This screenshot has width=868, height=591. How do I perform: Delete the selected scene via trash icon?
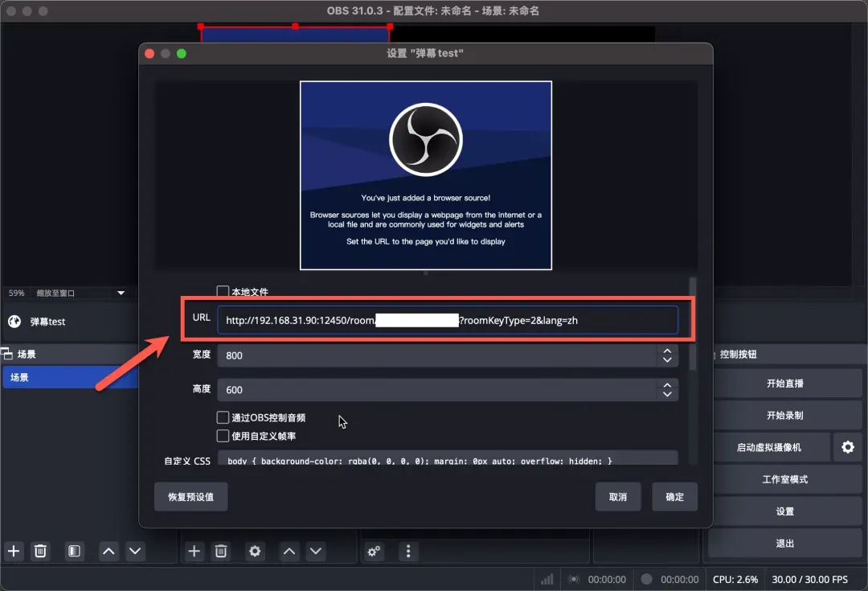tap(40, 551)
